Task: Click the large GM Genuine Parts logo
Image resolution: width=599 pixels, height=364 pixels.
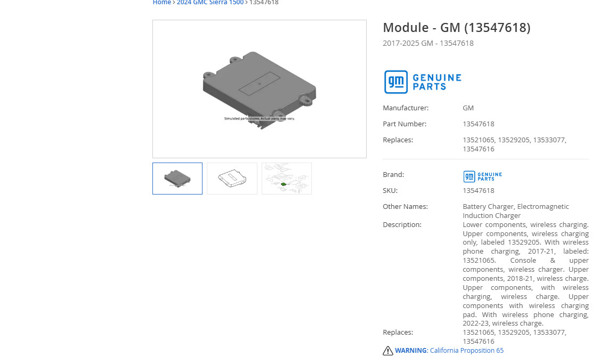Action: pyautogui.click(x=423, y=82)
